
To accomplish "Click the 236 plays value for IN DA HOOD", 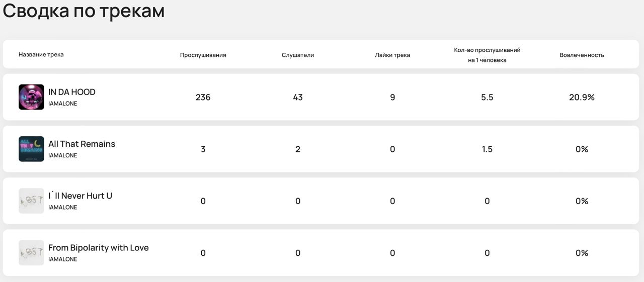I will click(x=203, y=97).
